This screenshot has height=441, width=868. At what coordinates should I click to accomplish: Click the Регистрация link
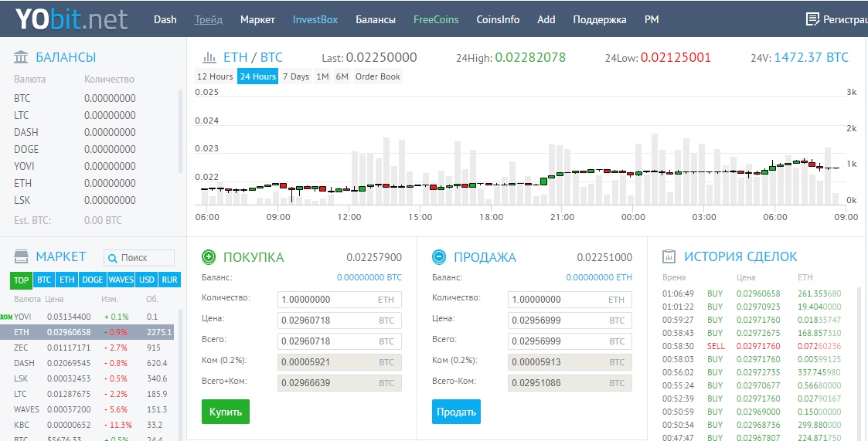[846, 19]
